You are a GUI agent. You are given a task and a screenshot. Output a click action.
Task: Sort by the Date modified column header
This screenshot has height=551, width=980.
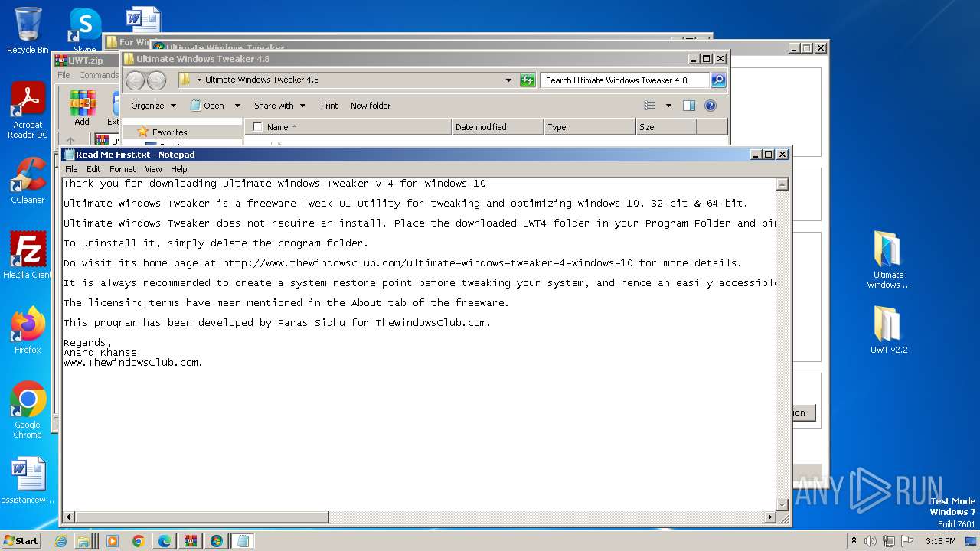[498, 127]
